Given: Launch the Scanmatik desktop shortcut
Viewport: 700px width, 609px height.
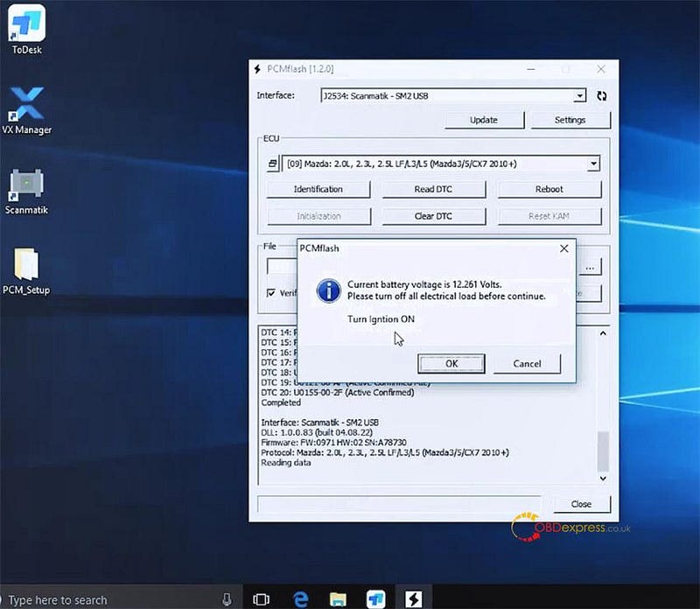Looking at the screenshot, I should [26, 191].
